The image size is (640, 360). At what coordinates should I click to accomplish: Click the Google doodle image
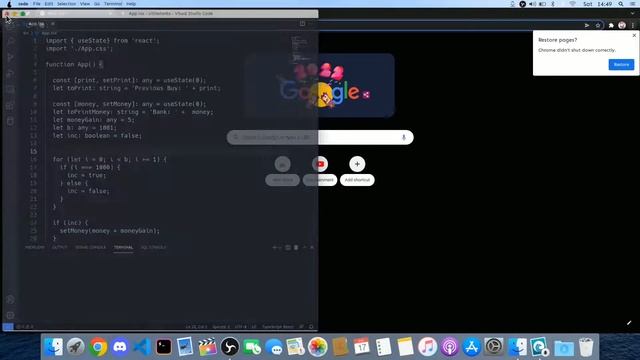pyautogui.click(x=319, y=85)
